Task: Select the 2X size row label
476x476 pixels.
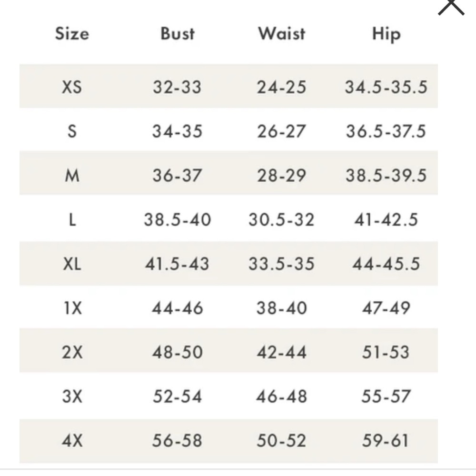Action: click(x=72, y=352)
